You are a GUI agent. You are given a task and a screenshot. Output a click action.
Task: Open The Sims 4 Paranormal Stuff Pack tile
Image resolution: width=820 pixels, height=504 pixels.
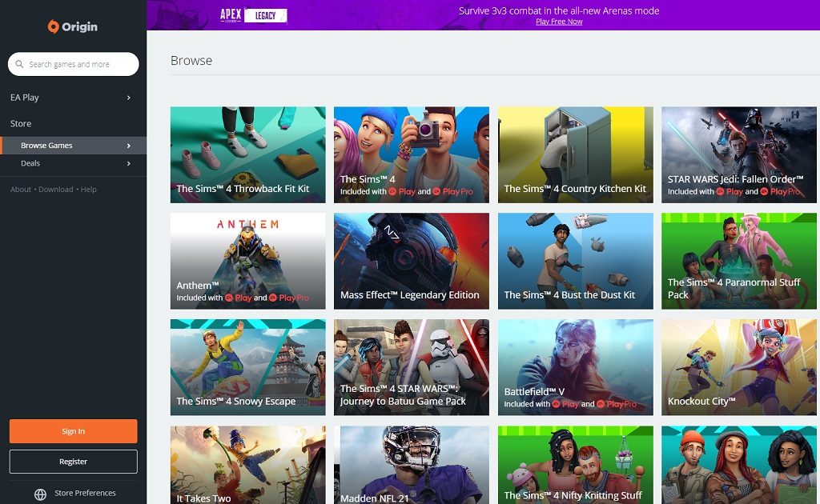point(739,261)
